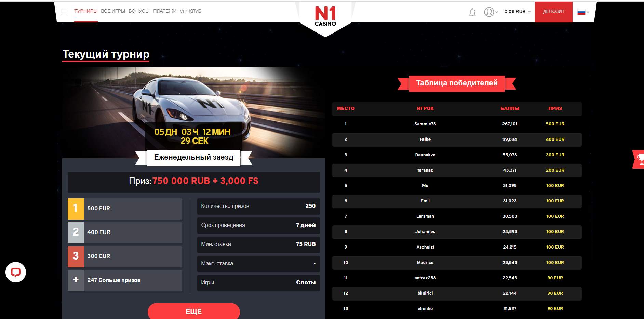Go to the БОНУСЫ section
Image resolution: width=644 pixels, height=319 pixels.
tap(139, 11)
